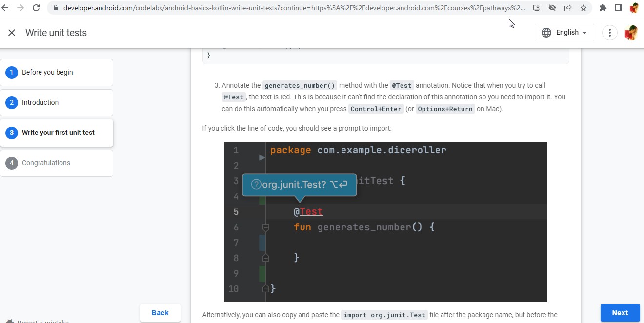Open the three-dot overflow menu
644x323 pixels.
click(x=609, y=32)
